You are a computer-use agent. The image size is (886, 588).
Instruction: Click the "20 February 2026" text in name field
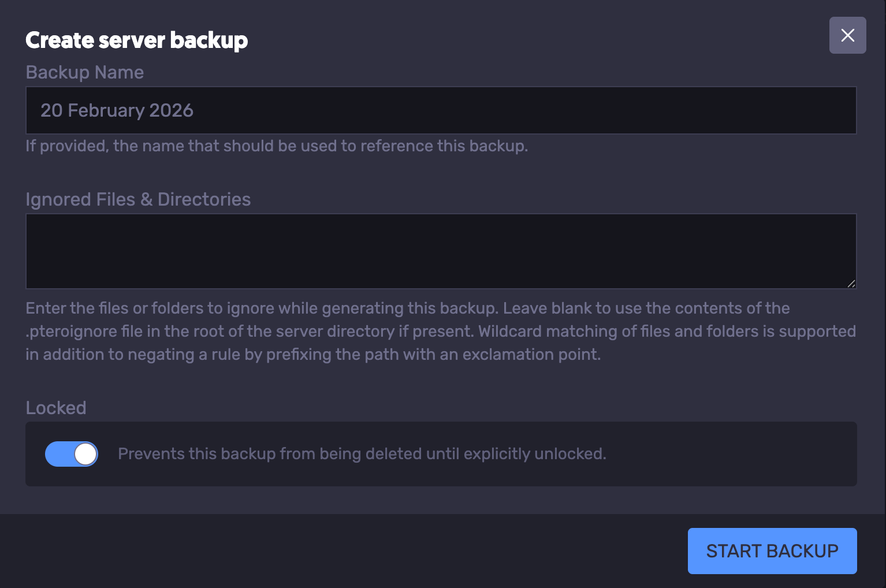(x=117, y=110)
